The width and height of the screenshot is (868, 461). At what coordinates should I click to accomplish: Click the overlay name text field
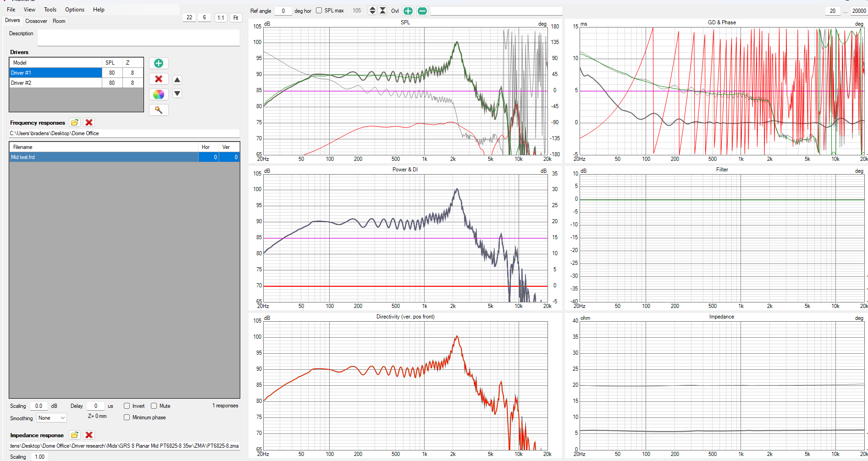(x=496, y=11)
